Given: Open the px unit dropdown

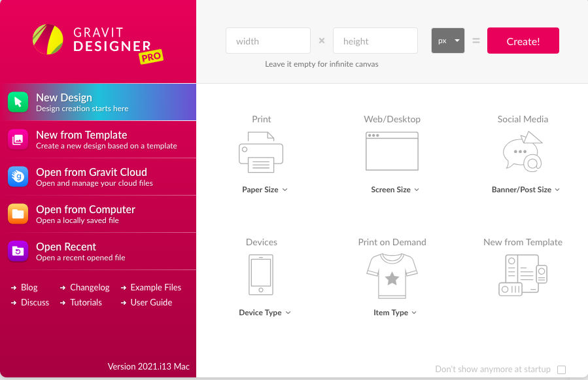Looking at the screenshot, I should 448,41.
